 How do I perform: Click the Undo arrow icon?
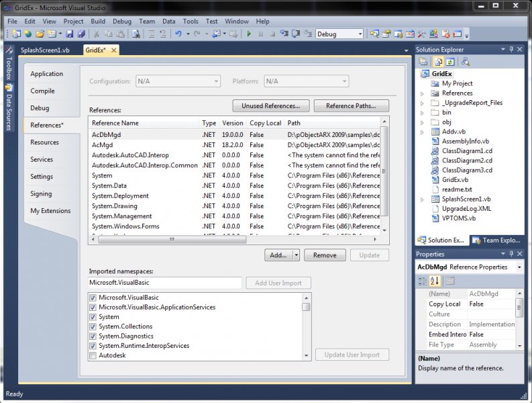point(179,34)
